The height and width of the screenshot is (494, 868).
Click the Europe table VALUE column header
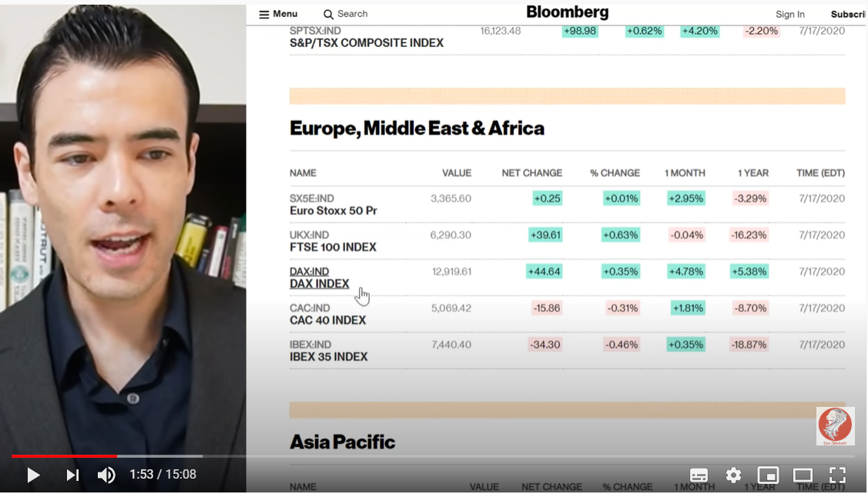(x=457, y=173)
